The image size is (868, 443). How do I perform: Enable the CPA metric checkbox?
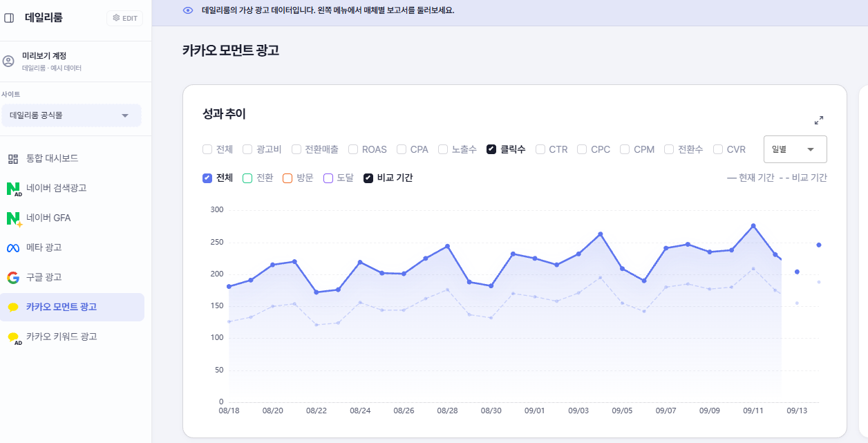tap(402, 149)
